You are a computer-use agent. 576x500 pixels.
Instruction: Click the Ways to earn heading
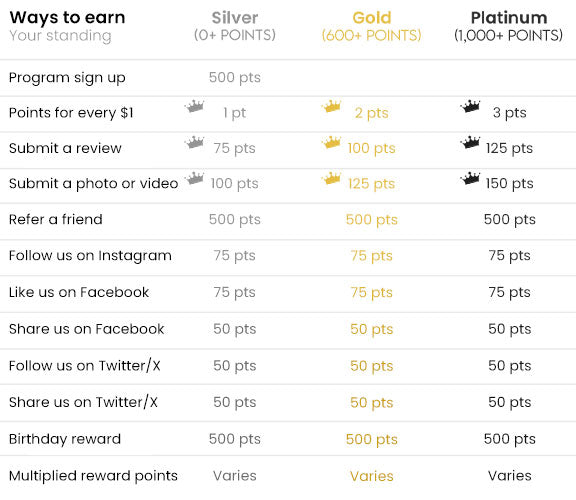click(67, 18)
